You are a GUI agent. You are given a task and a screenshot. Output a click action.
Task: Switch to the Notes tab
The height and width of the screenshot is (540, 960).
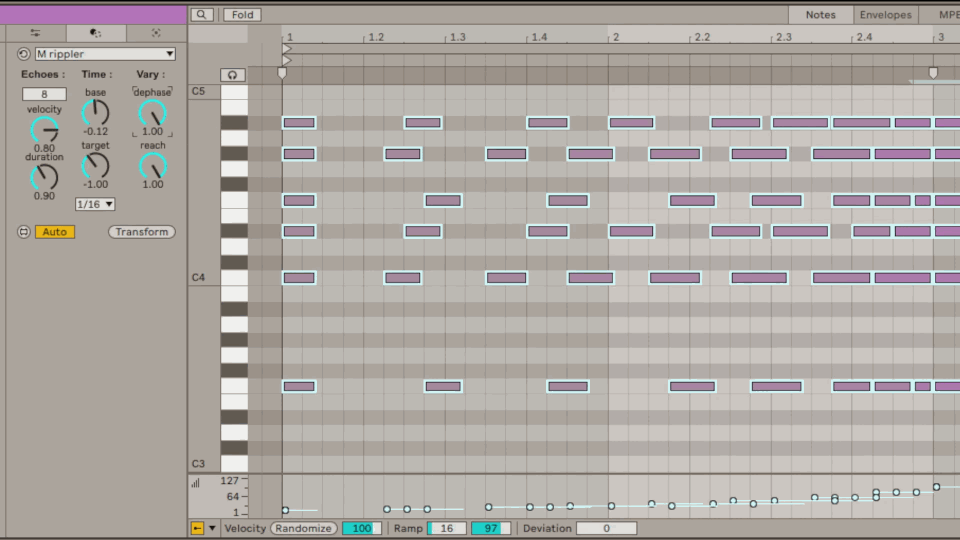click(820, 15)
